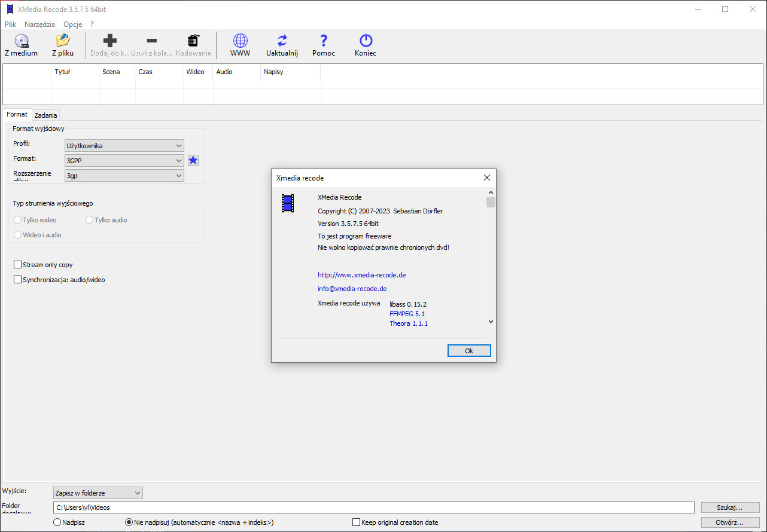Click the Napisy column header
Viewport: 767px width, 532px height.
point(291,72)
